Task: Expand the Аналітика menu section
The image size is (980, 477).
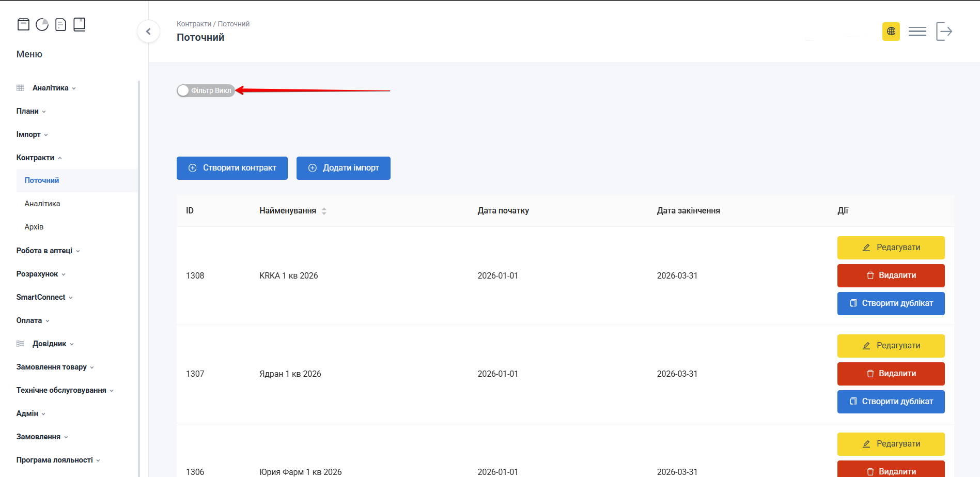Action: click(51, 88)
